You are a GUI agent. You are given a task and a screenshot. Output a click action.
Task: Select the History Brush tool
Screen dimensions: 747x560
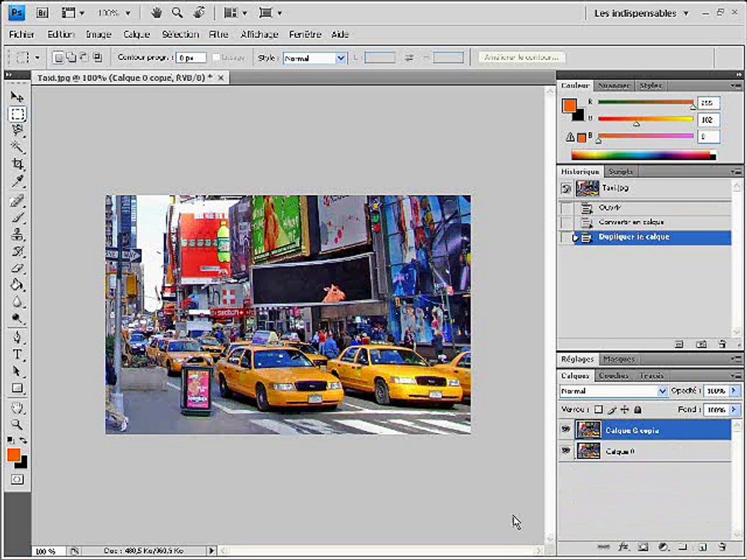[x=18, y=251]
